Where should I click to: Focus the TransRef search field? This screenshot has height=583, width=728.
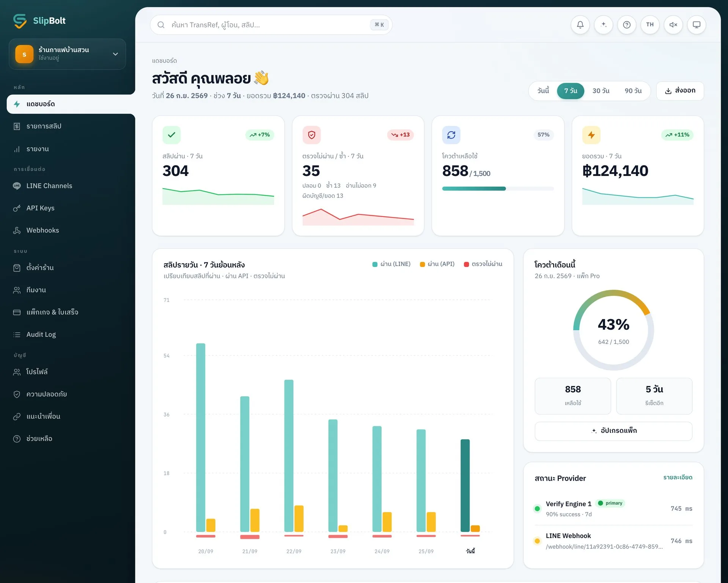(x=271, y=25)
